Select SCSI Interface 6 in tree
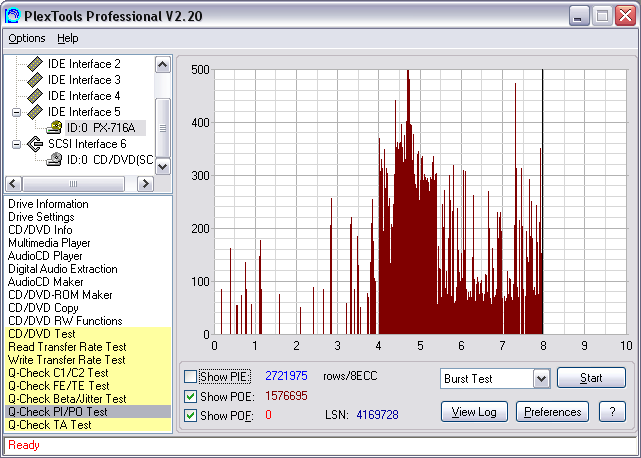Image resolution: width=641 pixels, height=458 pixels. point(87,144)
